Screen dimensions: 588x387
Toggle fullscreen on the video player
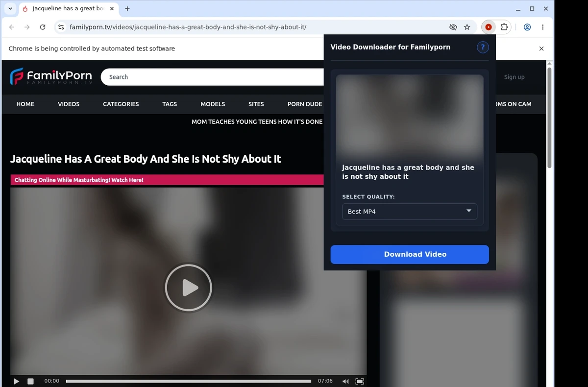click(x=360, y=381)
